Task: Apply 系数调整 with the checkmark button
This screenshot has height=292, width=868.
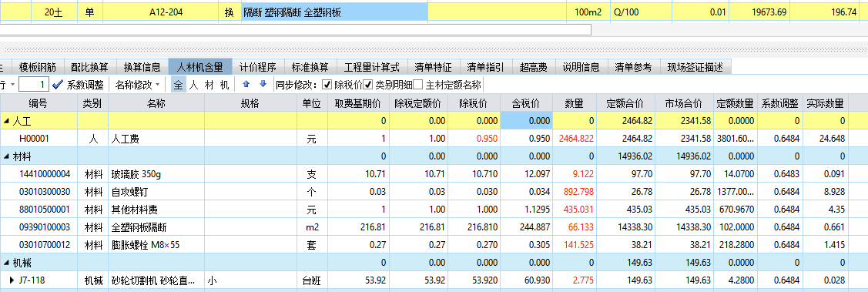Action: tap(78, 85)
